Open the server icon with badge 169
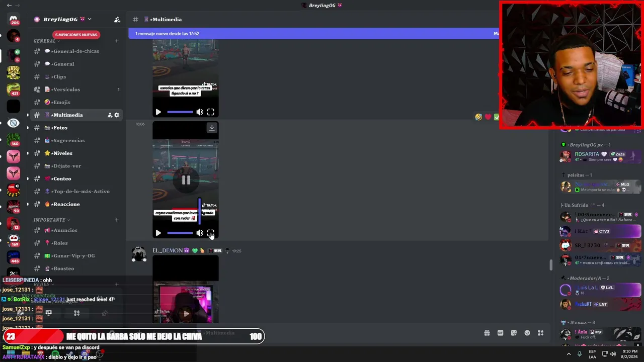This screenshot has height=362, width=644. (x=14, y=240)
